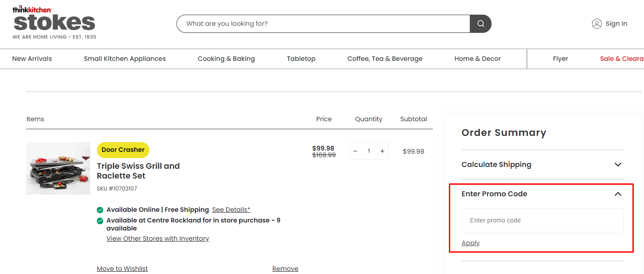Click the Centre Rockland availability checkmark

pyautogui.click(x=100, y=220)
